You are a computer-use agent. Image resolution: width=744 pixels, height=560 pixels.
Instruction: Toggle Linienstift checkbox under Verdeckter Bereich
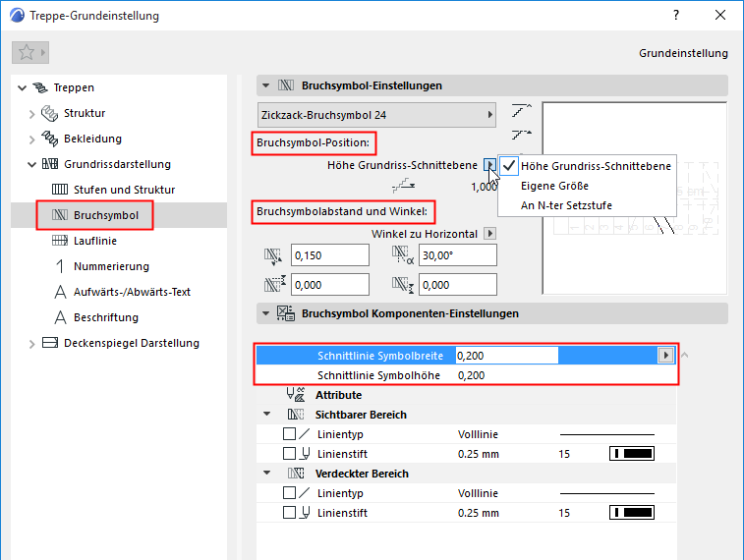tap(289, 512)
